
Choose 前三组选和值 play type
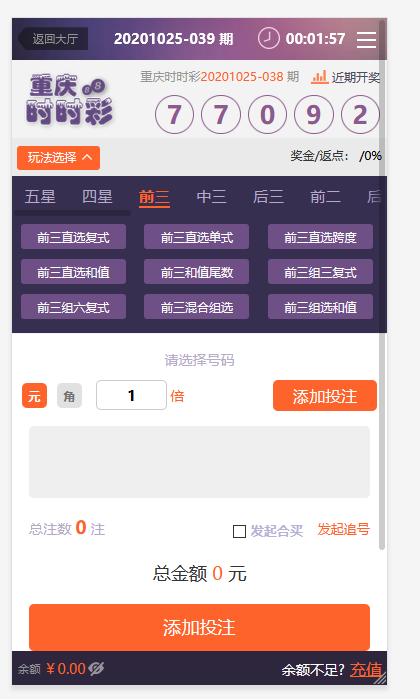tap(320, 307)
